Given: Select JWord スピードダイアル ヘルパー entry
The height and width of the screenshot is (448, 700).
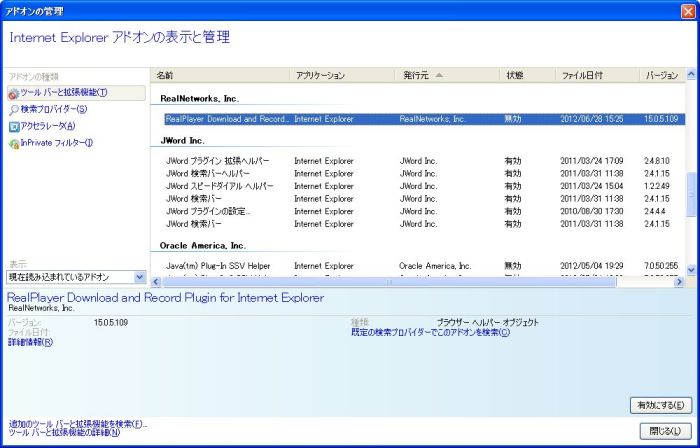Looking at the screenshot, I should (219, 186).
